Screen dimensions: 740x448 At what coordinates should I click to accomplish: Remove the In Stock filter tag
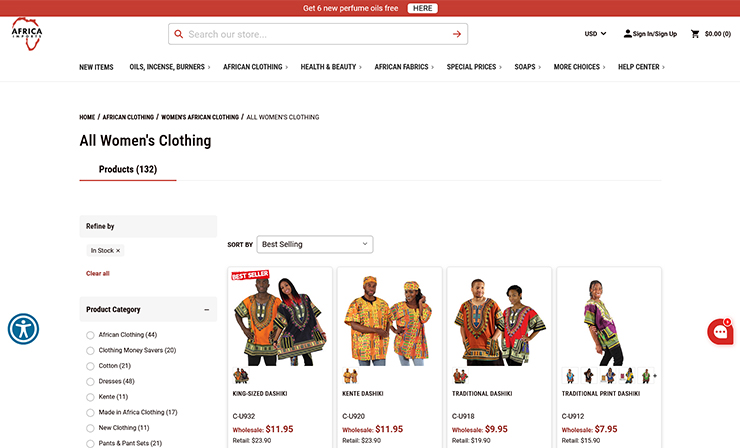[x=118, y=251]
